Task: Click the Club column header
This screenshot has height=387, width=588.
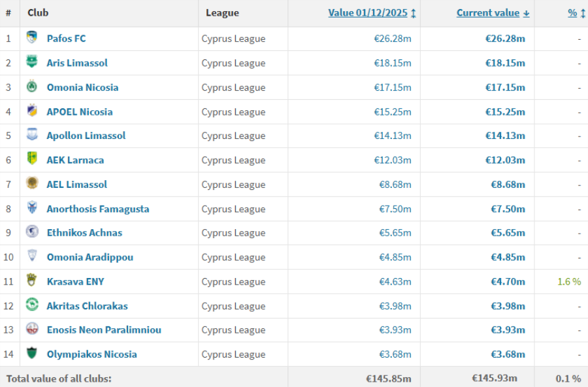Action: (38, 12)
